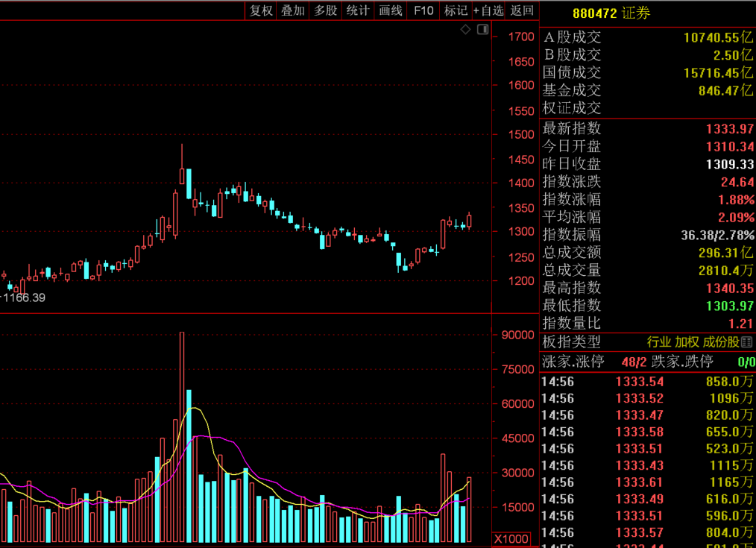
Task: Click the tallest red volume bar
Action: pyautogui.click(x=182, y=437)
